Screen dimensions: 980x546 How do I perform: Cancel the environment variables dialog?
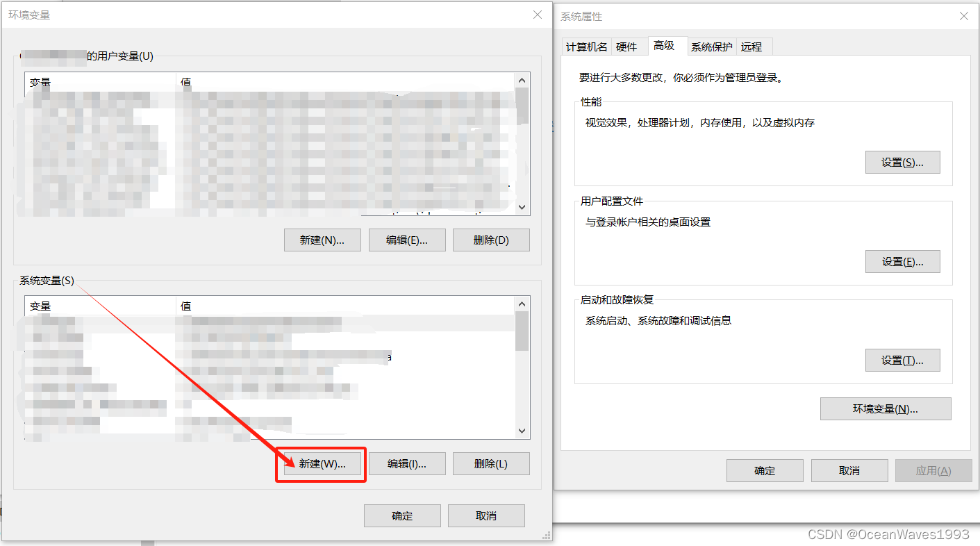(x=486, y=516)
